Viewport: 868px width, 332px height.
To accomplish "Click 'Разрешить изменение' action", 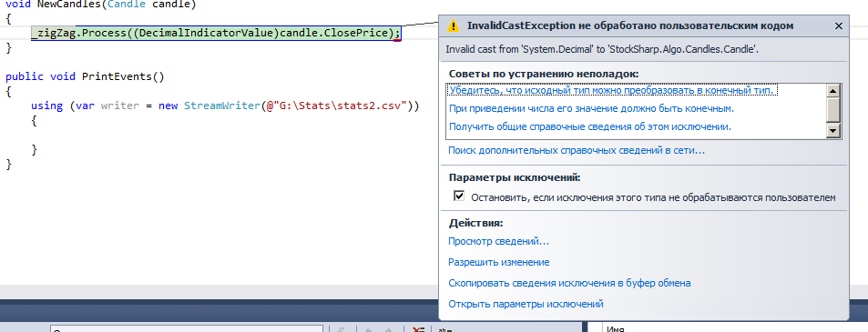I will (498, 262).
